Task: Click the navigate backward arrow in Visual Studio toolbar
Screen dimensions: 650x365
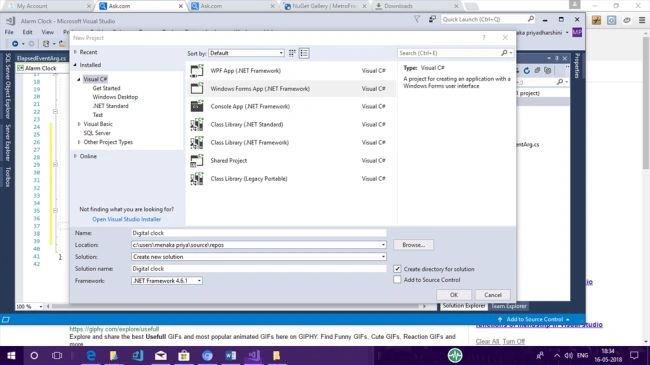Action: point(15,44)
